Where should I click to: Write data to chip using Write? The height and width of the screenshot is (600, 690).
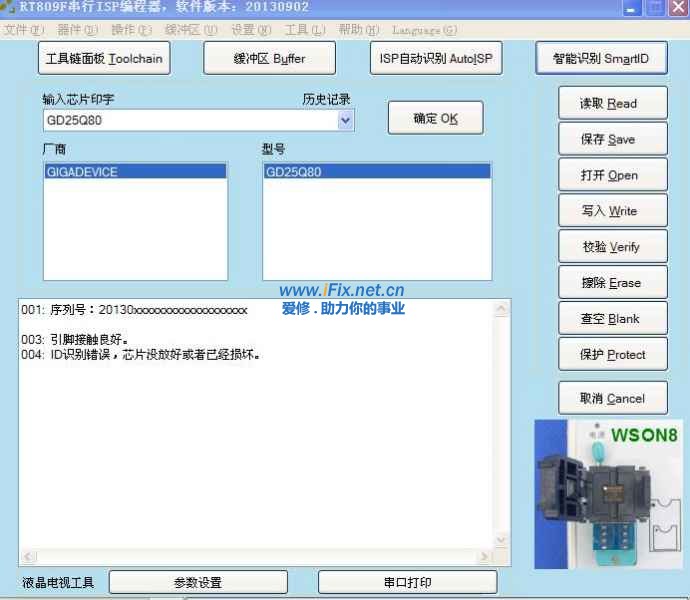(x=612, y=211)
